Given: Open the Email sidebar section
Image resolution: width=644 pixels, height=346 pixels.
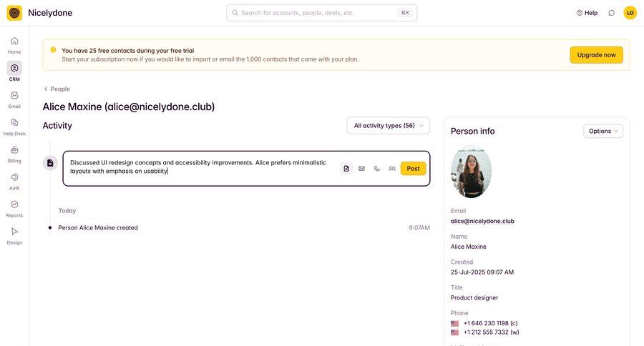Looking at the screenshot, I should click(x=14, y=100).
